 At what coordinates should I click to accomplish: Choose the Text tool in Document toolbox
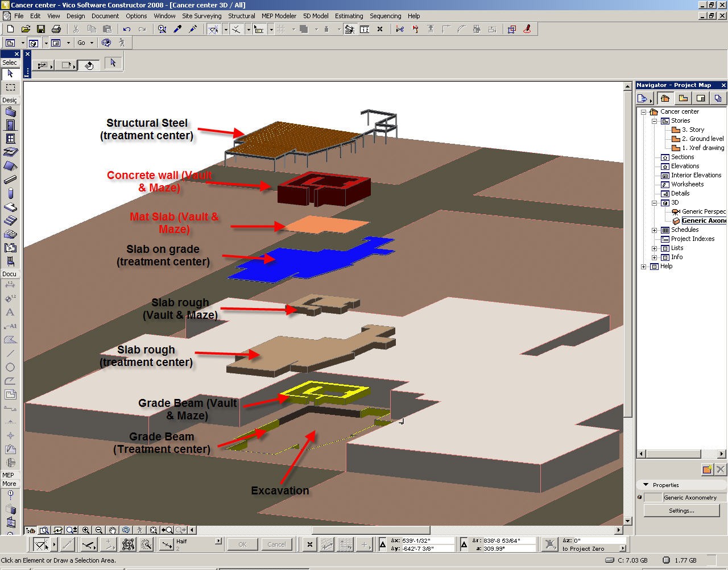(x=10, y=313)
